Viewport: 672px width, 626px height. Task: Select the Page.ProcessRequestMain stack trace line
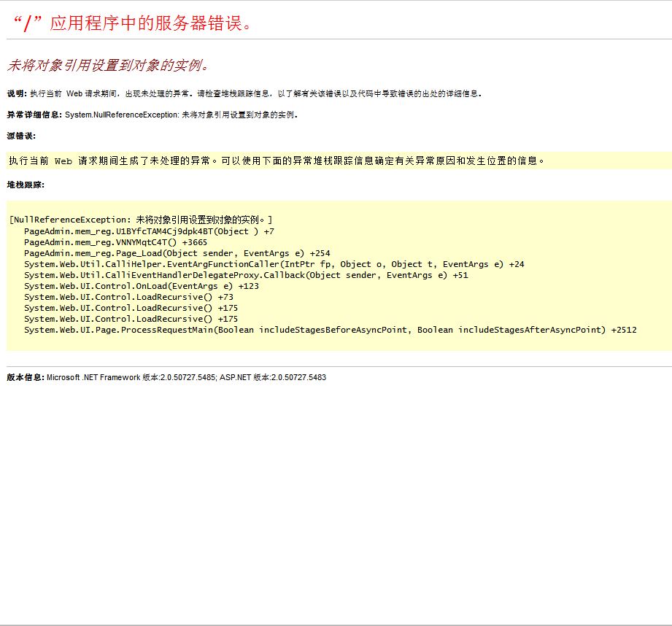click(x=330, y=330)
